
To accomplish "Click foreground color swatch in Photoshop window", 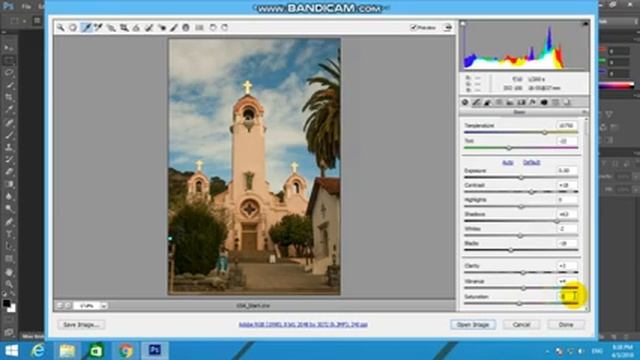I will pyautogui.click(x=6, y=304).
